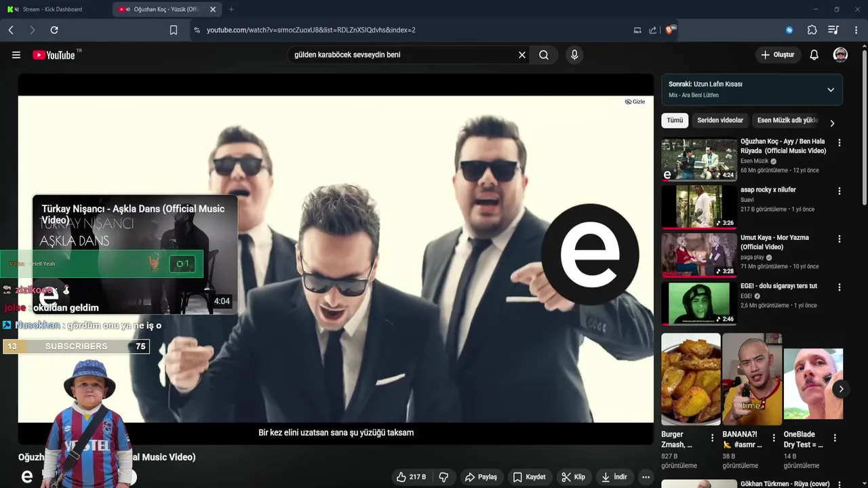
Task: Close the Oğuzhan Koç - Yüzük tab
Action: click(213, 9)
